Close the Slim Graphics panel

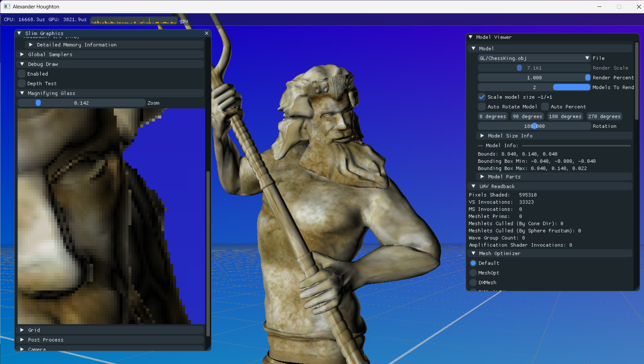207,33
